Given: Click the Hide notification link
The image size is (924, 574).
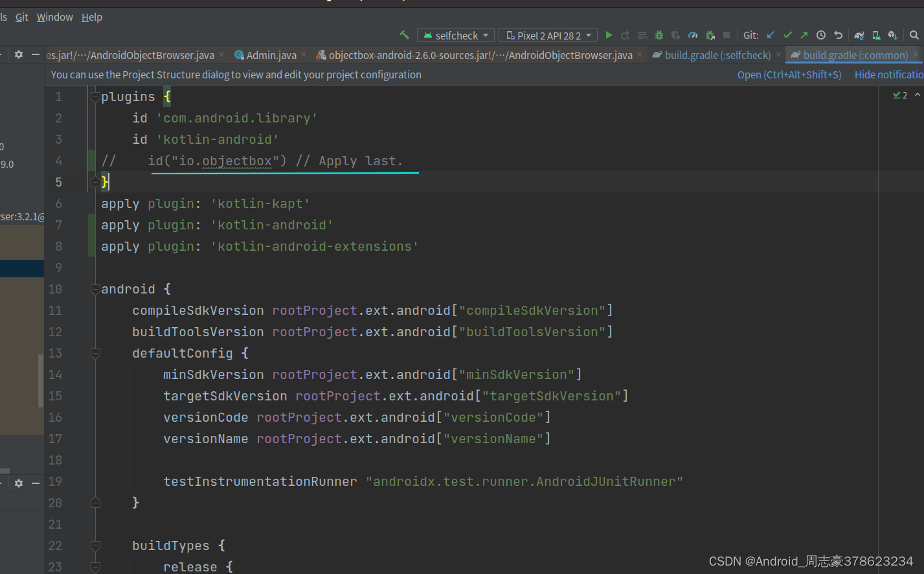Looking at the screenshot, I should [x=889, y=75].
